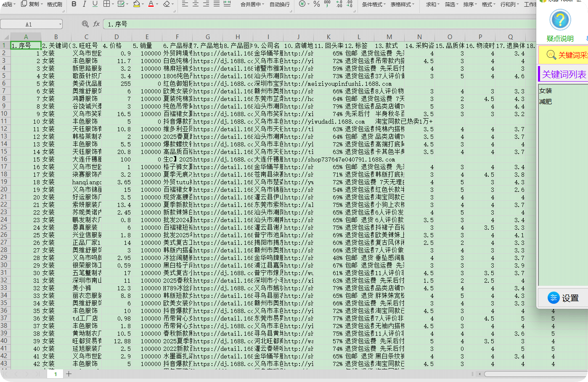Click cell 淘宝同款已热卖1万+
Screen dimensions: 588x382
pos(404,122)
